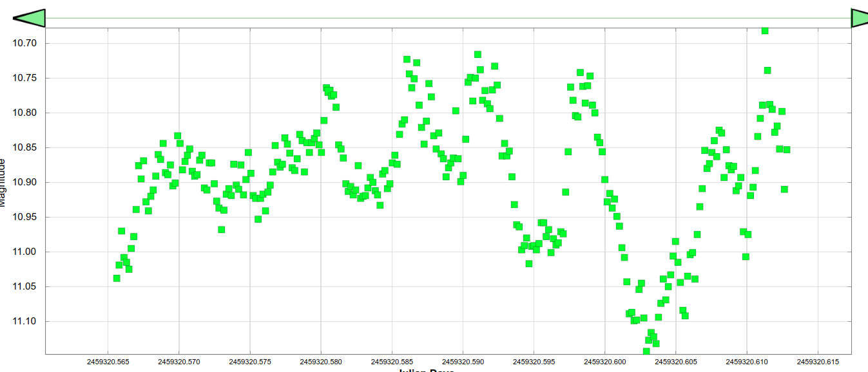The width and height of the screenshot is (868, 372).
Task: Click the 2459320.600 x-axis tick label
Action: (604, 362)
